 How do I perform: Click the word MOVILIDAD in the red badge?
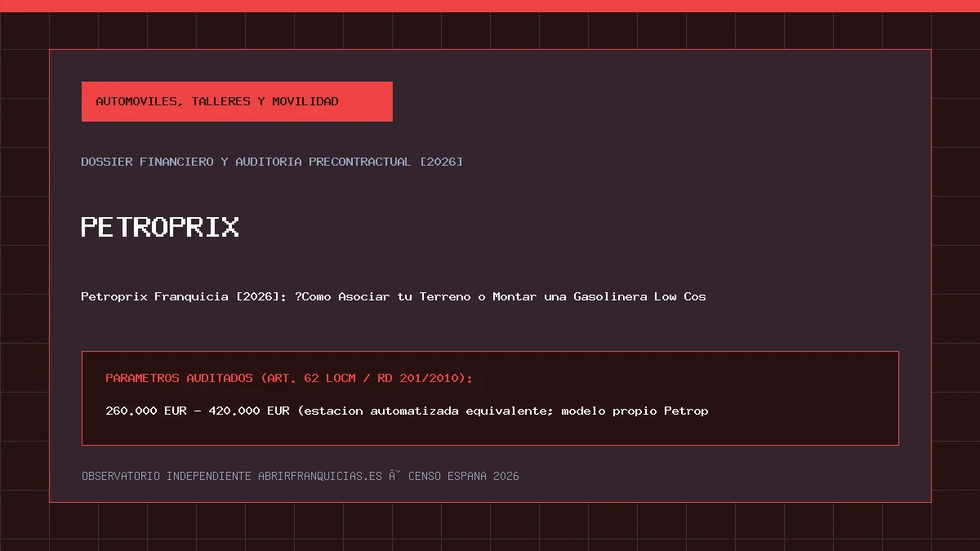tap(305, 101)
